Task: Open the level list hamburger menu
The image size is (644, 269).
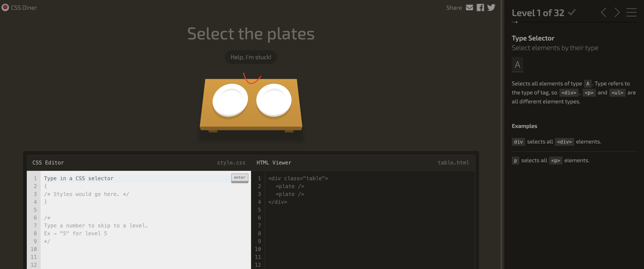Action: coord(631,13)
